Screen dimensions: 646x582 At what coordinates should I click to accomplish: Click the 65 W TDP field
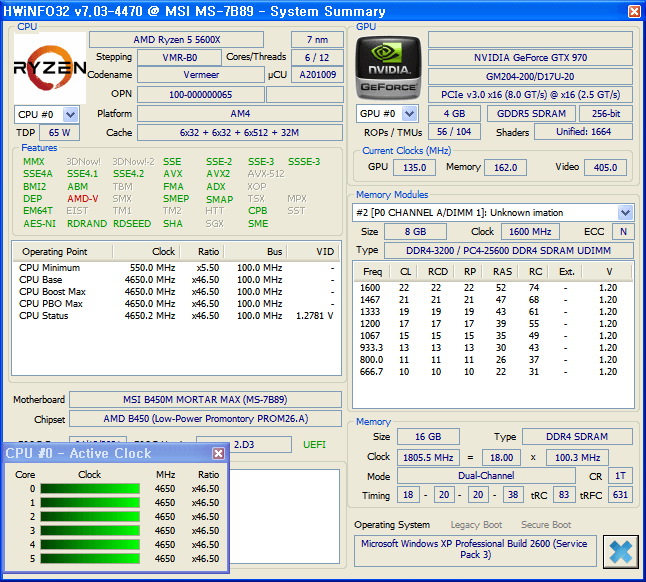point(60,133)
